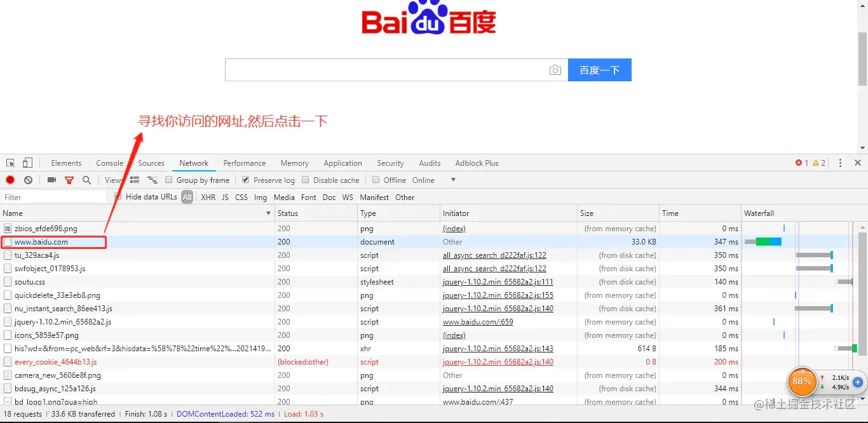Switch to large request rows view icon
This screenshot has width=868, height=423.
(x=135, y=180)
